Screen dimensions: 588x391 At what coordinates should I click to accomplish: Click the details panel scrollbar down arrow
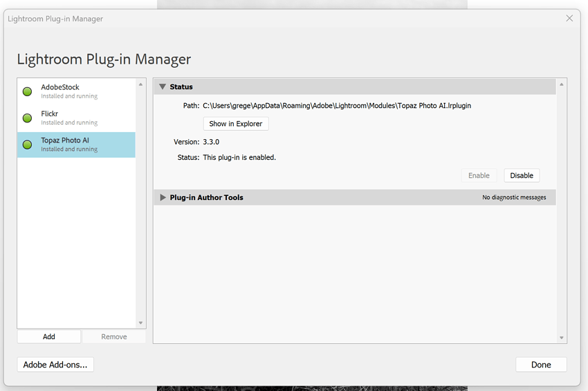561,338
